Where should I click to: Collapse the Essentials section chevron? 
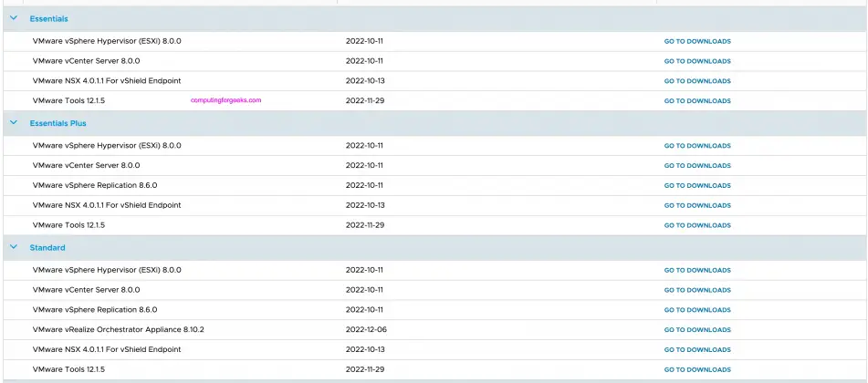point(14,18)
